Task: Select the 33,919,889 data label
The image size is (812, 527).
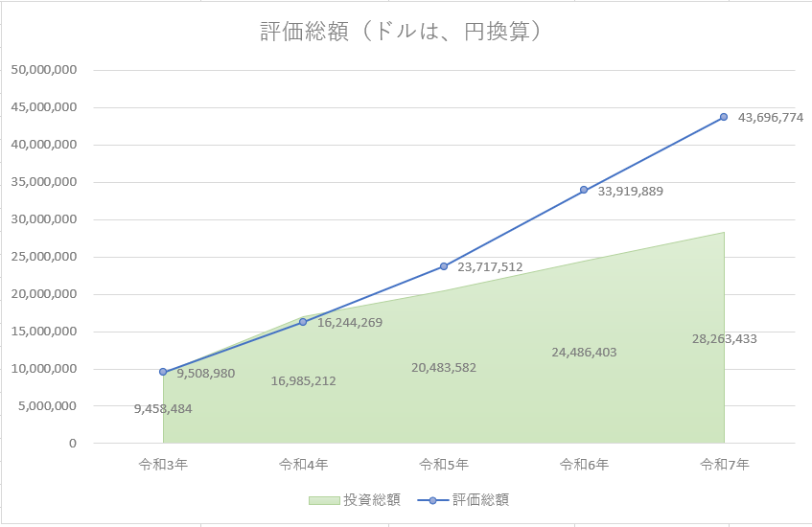Action: coord(630,192)
